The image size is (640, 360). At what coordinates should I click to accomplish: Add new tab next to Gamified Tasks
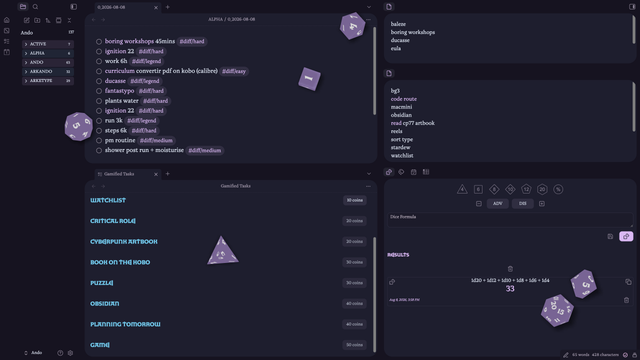[167, 173]
